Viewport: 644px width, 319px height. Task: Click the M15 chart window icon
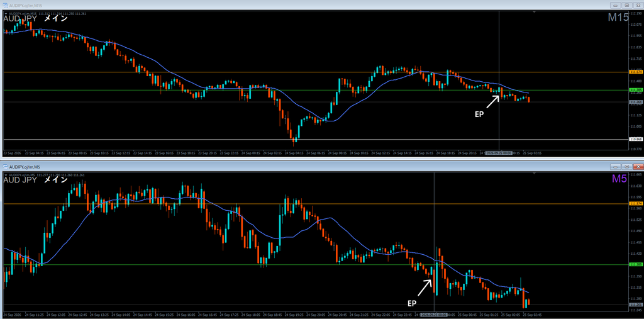5,5
